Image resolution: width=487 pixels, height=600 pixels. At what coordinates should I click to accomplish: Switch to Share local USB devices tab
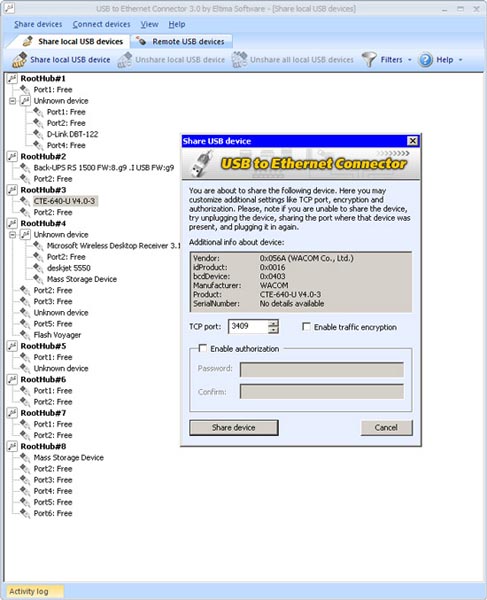pos(72,41)
